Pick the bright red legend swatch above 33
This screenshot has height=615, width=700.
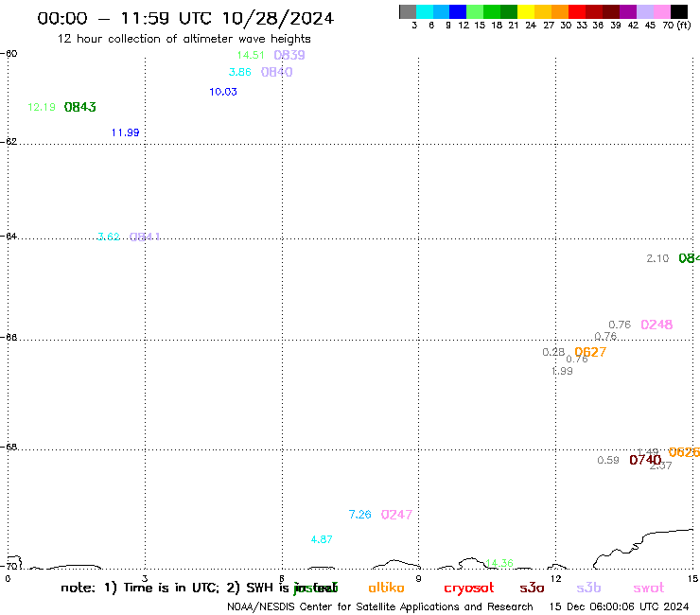click(x=577, y=11)
